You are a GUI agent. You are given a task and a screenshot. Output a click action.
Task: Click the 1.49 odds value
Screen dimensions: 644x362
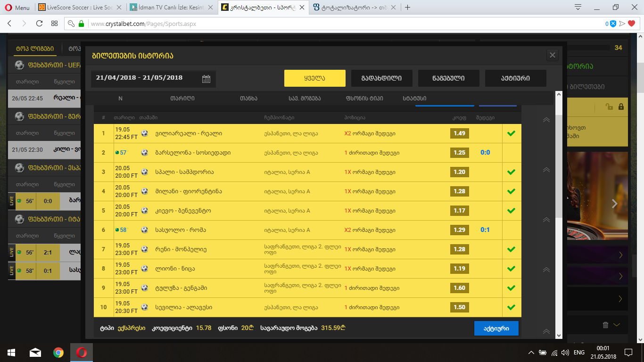point(460,133)
